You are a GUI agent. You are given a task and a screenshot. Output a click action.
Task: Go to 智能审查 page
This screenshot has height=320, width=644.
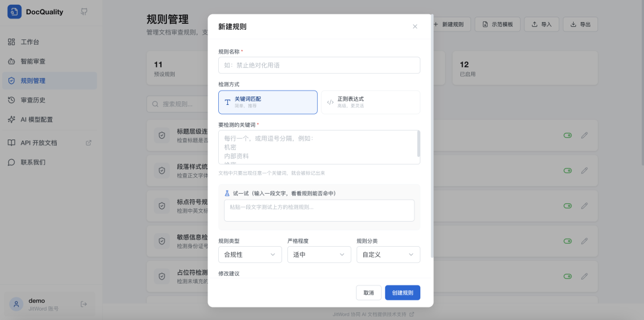pos(49,61)
